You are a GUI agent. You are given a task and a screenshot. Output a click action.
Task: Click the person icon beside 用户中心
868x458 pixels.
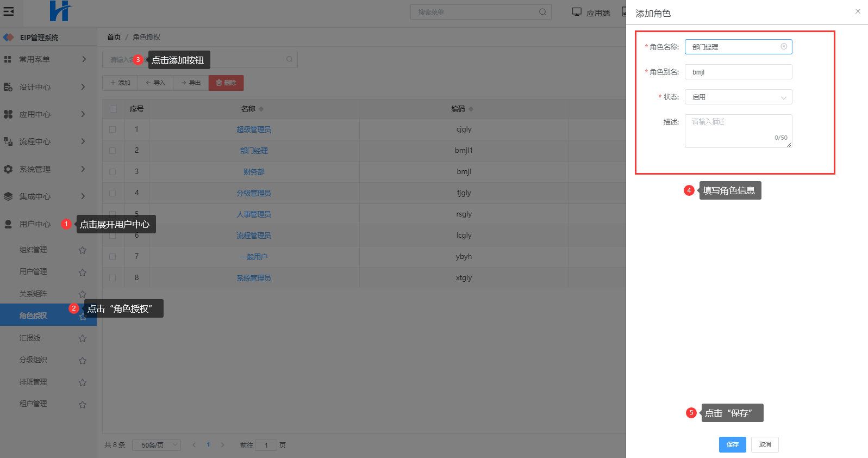click(x=8, y=224)
